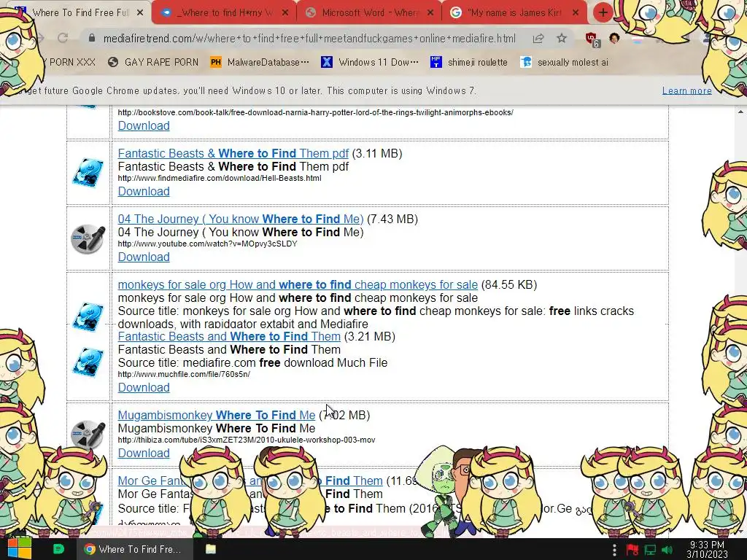
Task: Select 'Source title: mediafire.com free download Much File'
Action: coord(252,363)
